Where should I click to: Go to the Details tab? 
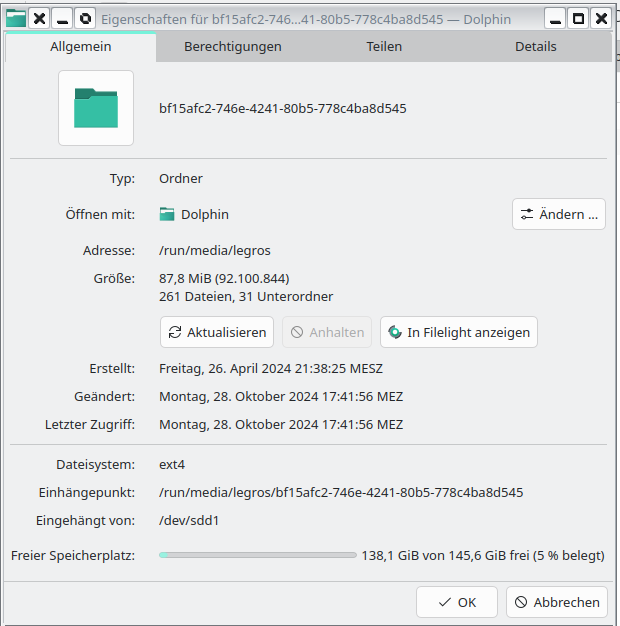[x=536, y=47]
